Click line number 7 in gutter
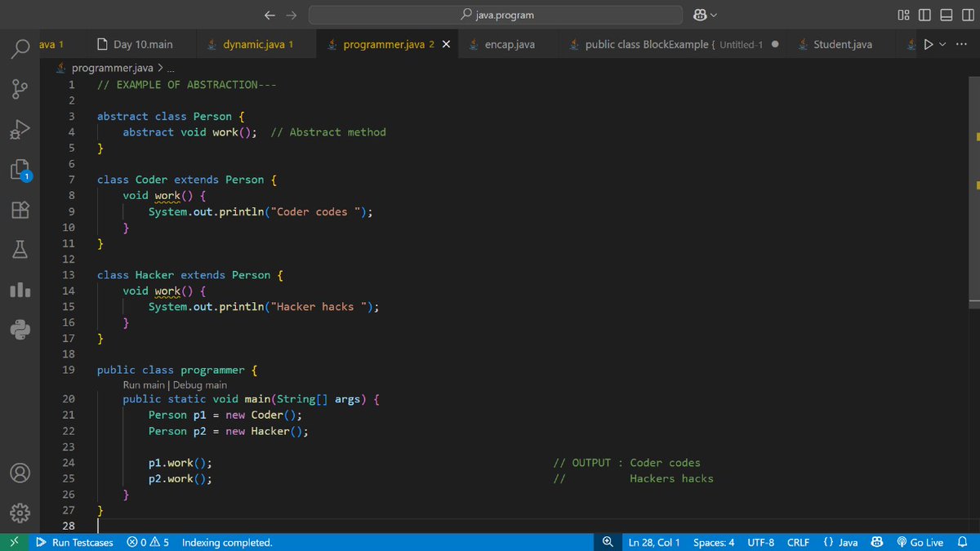The image size is (980, 551). (72, 180)
